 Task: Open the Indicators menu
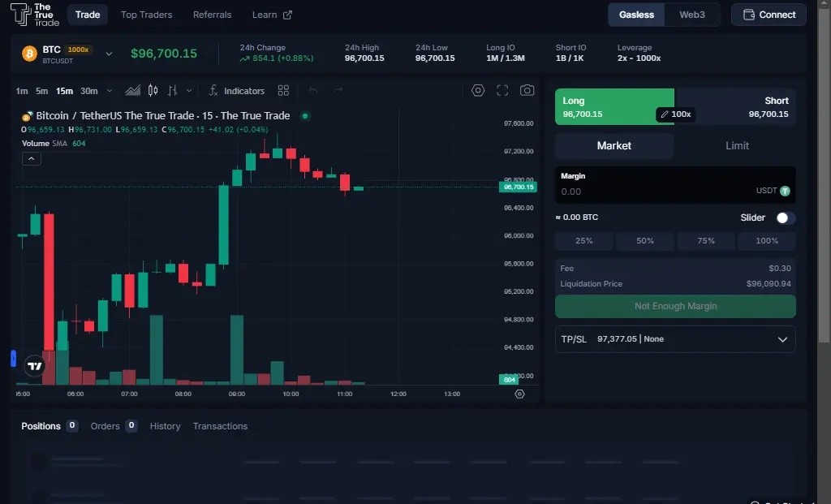[236, 91]
